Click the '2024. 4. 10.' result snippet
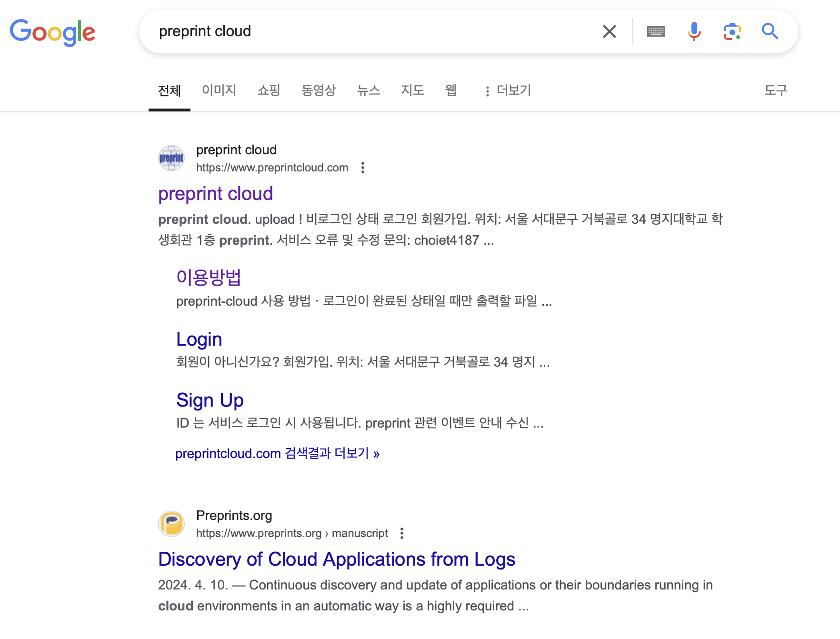 pos(435,596)
